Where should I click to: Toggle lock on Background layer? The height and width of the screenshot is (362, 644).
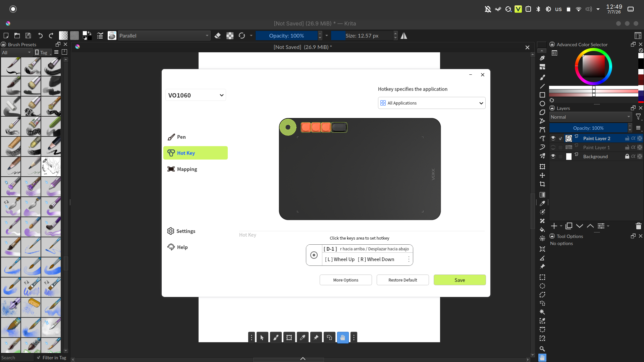click(627, 157)
